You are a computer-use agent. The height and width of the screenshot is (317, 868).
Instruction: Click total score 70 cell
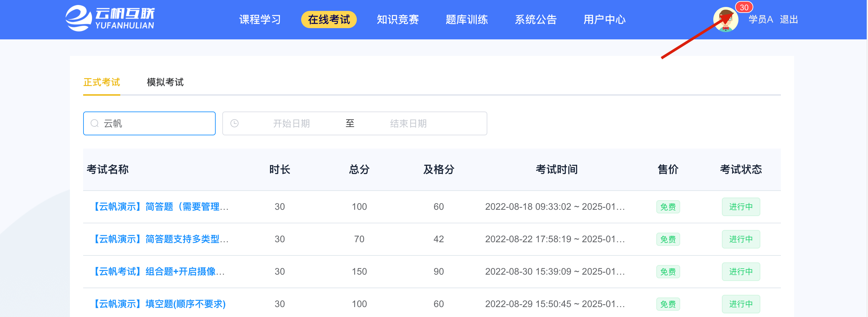click(359, 239)
